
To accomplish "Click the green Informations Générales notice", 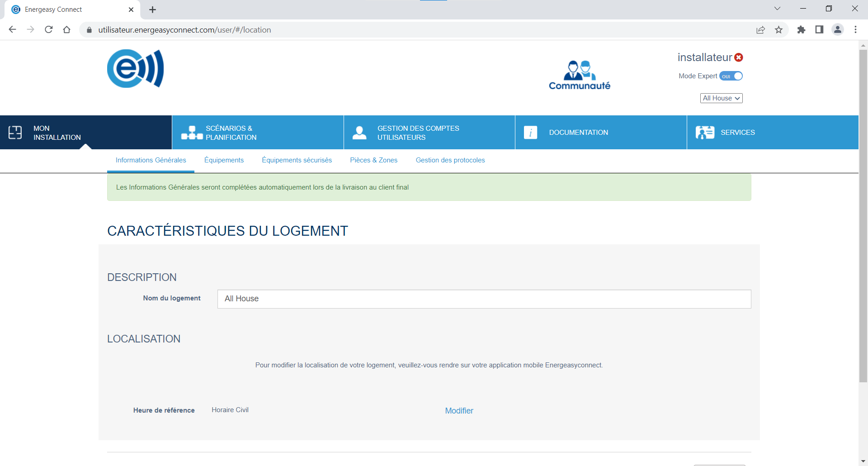I will (x=429, y=187).
